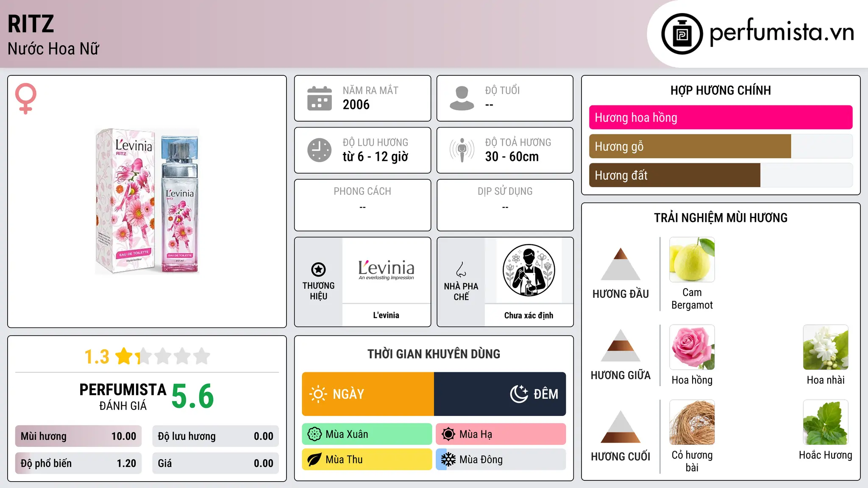Click the Phong Cách style label
Viewport: 868px width, 488px height.
[362, 191]
